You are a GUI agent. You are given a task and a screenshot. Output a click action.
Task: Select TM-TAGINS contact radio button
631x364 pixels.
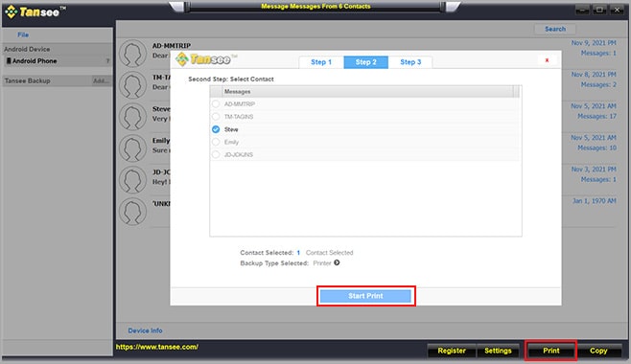click(x=216, y=117)
